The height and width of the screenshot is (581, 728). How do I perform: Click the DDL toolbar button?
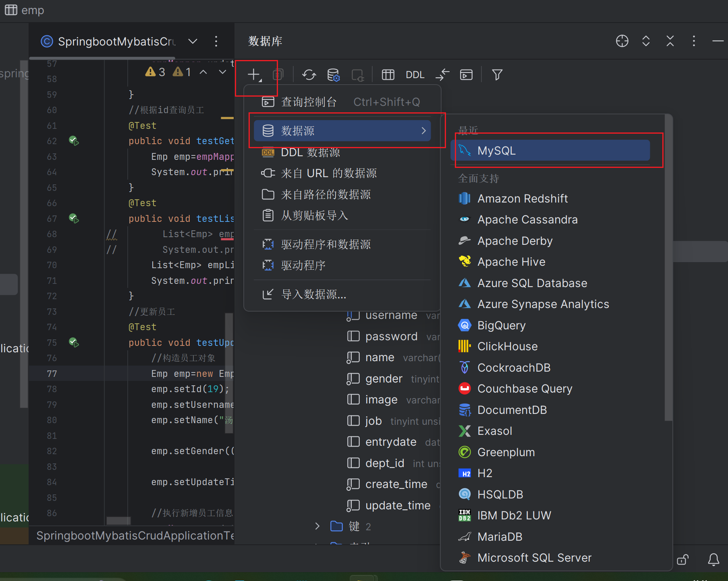pyautogui.click(x=415, y=75)
